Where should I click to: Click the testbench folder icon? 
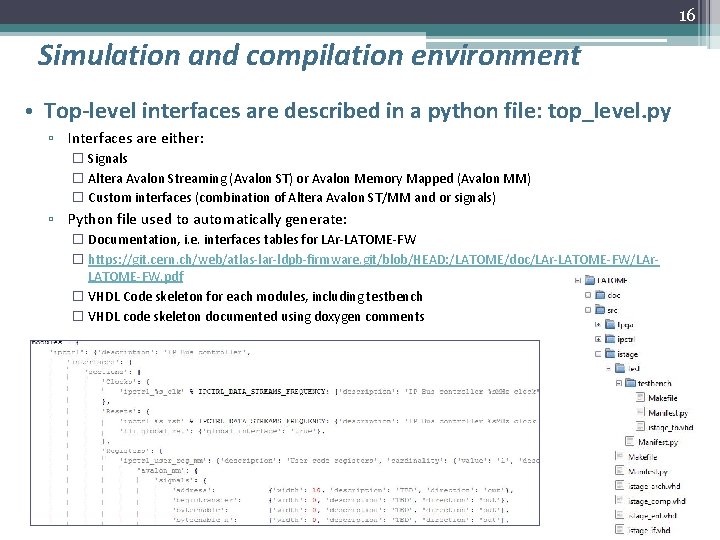pyautogui.click(x=630, y=382)
